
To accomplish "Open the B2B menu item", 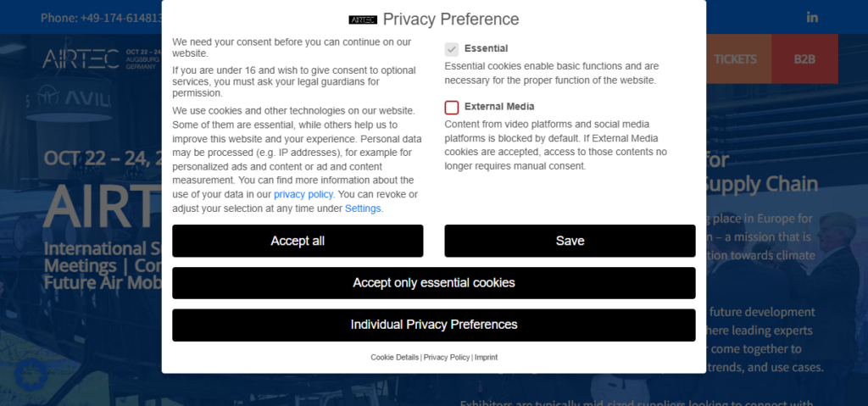I will point(805,58).
